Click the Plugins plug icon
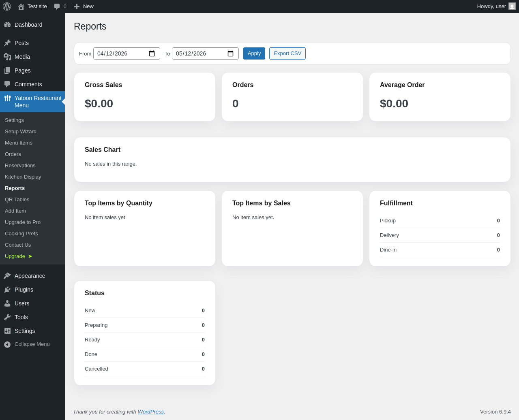This screenshot has height=420, width=519. pos(7,290)
